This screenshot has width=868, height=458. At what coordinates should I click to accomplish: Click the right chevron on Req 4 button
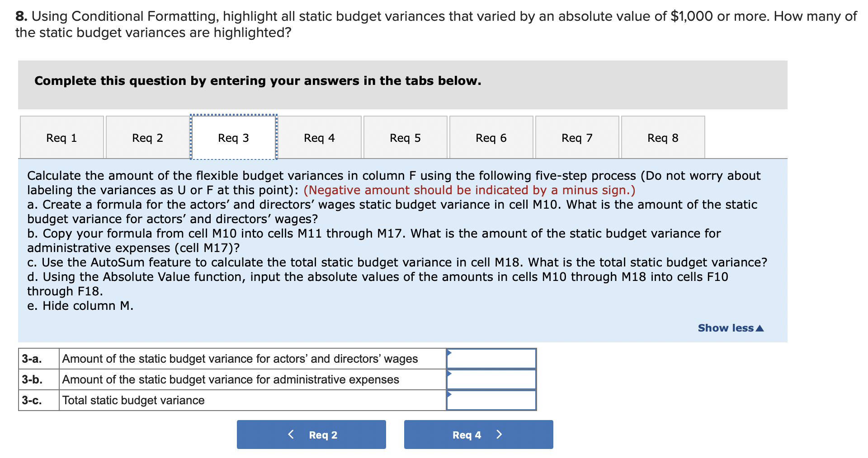tap(499, 434)
